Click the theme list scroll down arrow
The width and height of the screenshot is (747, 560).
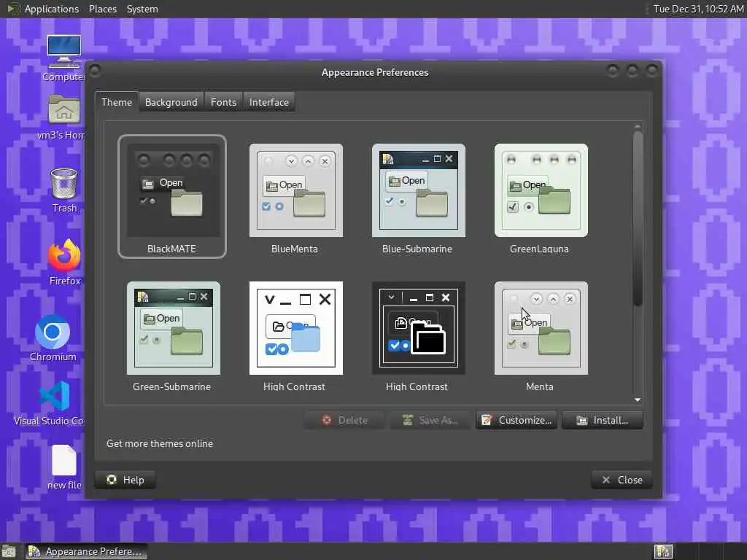click(x=638, y=400)
